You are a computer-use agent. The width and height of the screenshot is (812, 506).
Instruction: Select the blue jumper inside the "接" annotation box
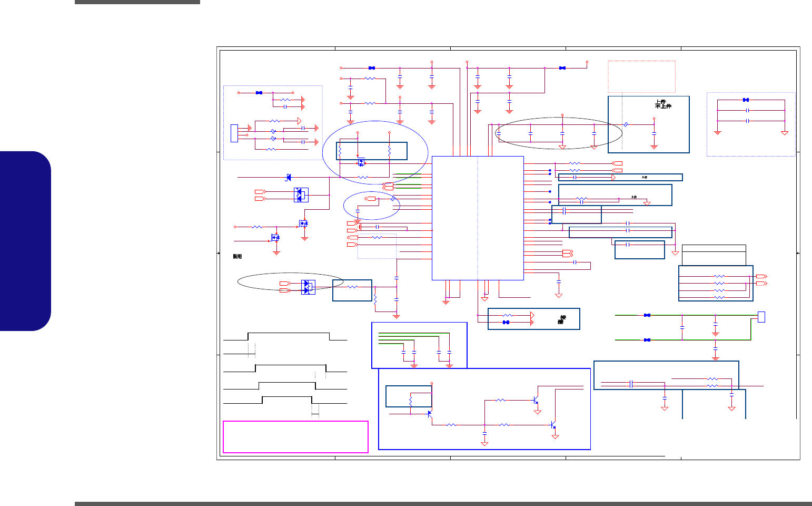[x=506, y=322]
